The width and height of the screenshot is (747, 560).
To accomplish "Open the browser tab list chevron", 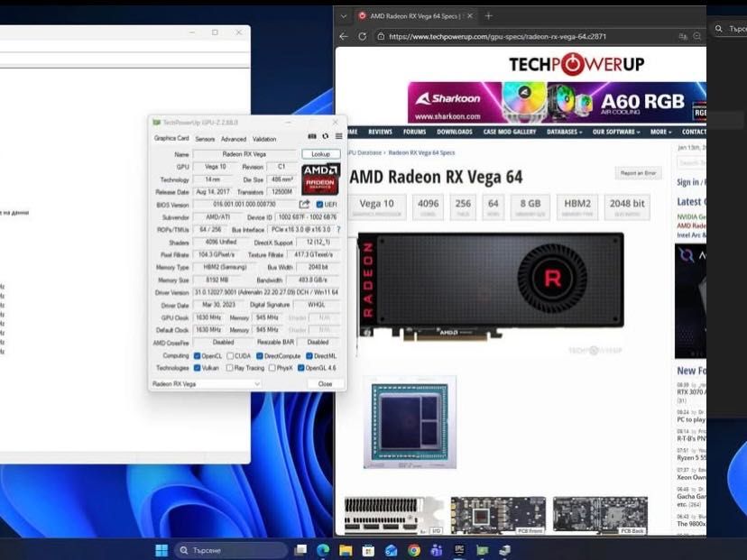I will coord(344,15).
